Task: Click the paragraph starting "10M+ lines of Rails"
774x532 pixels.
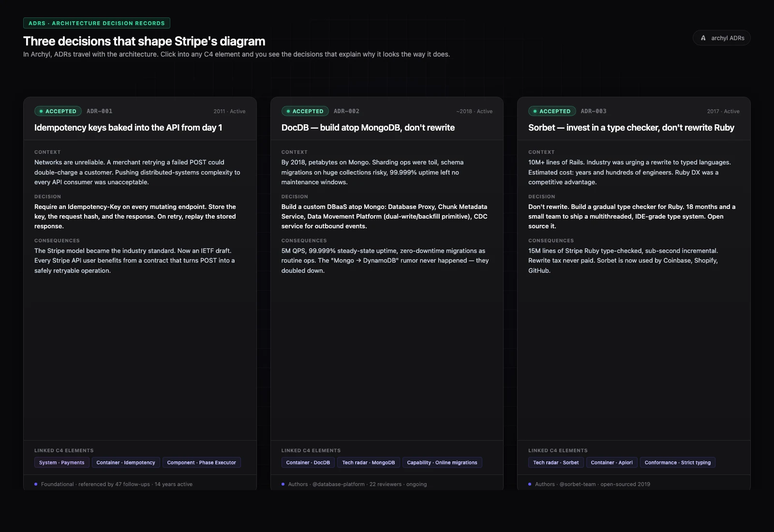Action: click(x=630, y=172)
